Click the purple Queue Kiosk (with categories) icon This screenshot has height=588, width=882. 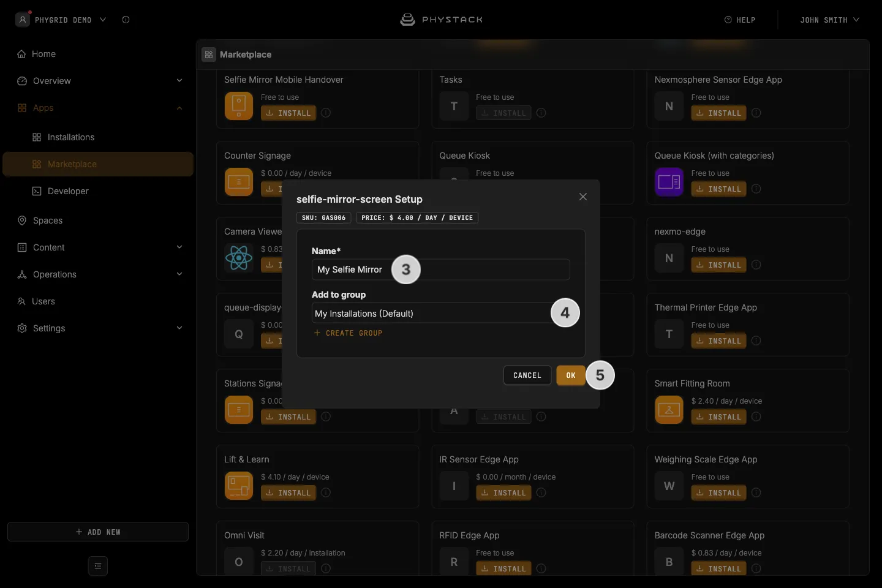tap(669, 182)
